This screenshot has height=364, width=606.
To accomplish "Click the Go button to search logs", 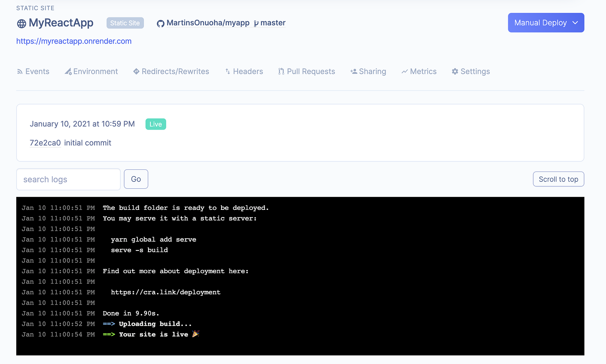I will point(136,179).
